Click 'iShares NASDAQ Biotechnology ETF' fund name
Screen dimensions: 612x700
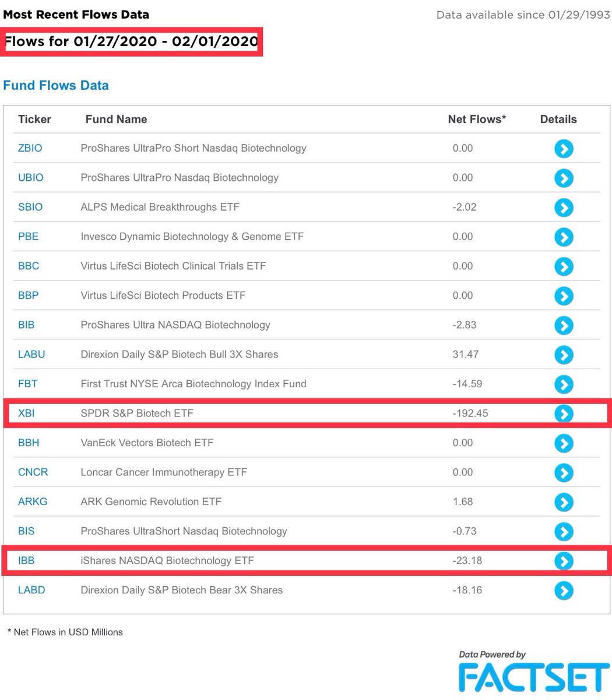pos(167,561)
